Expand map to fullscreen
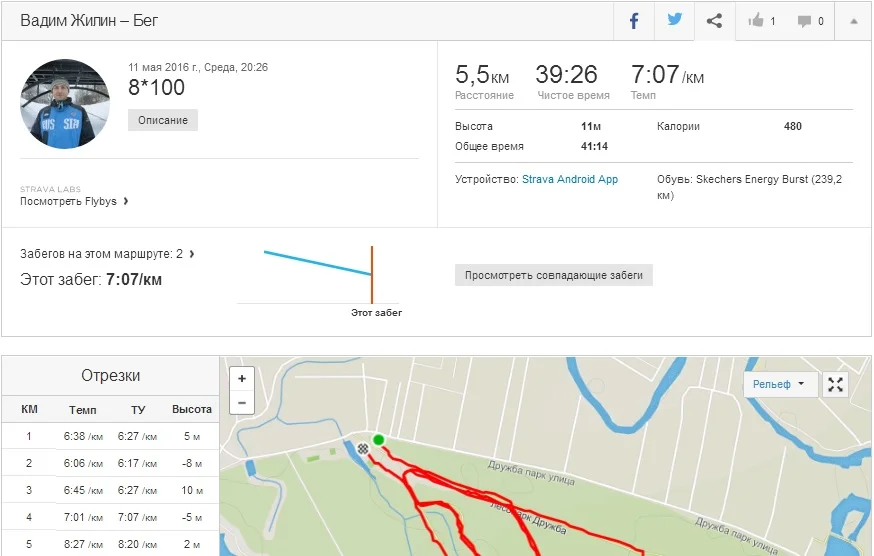 click(836, 384)
